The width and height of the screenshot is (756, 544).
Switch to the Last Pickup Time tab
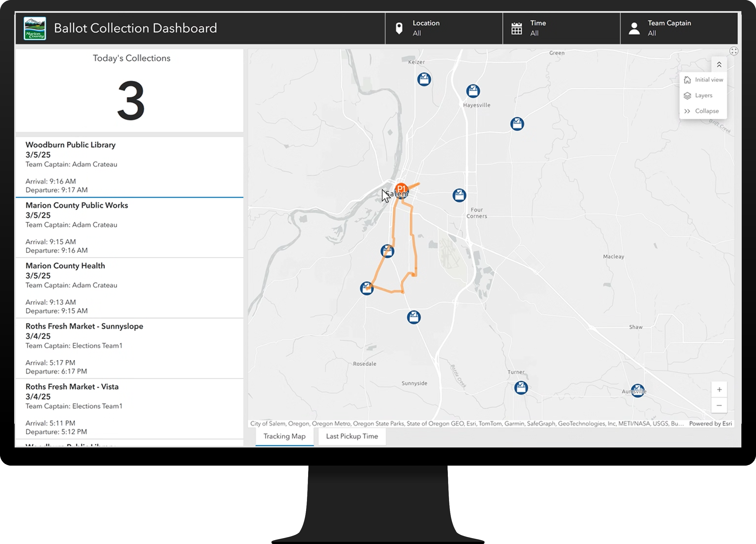pos(352,436)
